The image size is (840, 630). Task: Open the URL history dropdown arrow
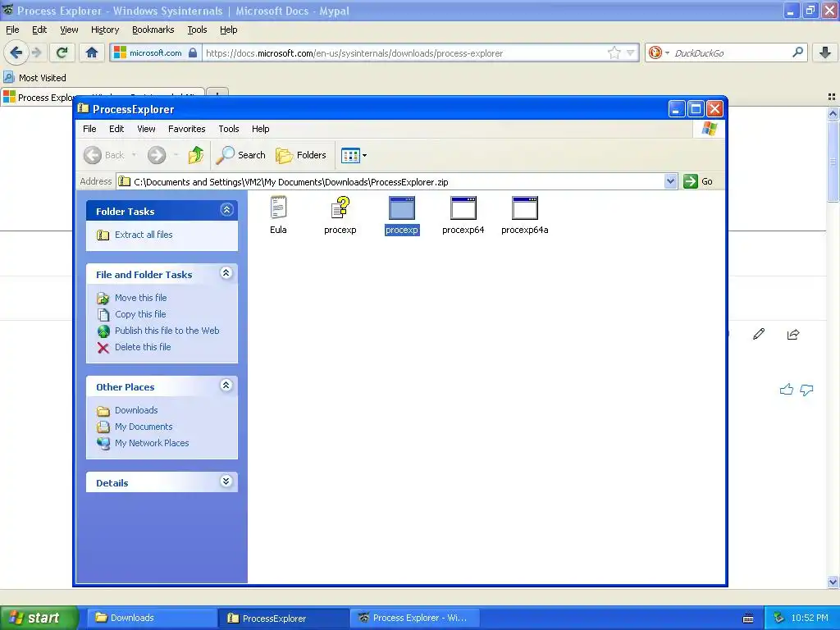point(631,52)
